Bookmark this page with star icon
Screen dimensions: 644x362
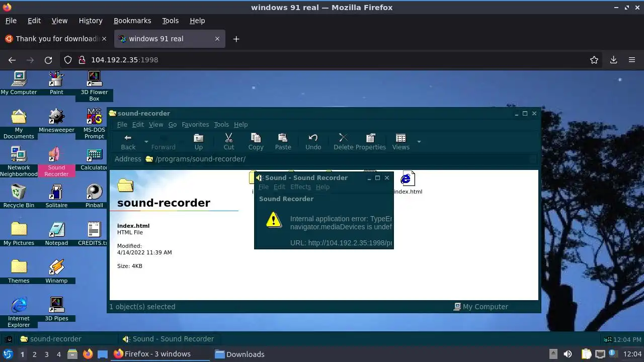click(594, 60)
